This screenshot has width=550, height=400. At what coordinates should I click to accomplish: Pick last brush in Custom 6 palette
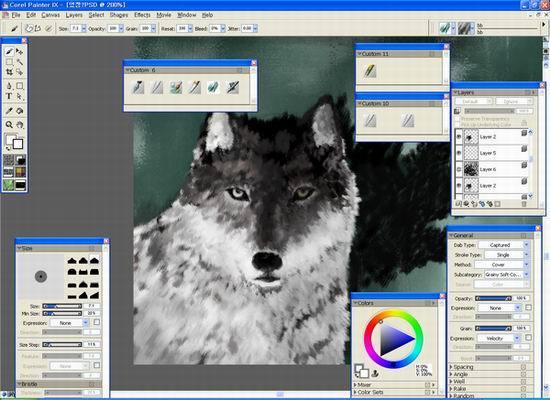click(233, 87)
